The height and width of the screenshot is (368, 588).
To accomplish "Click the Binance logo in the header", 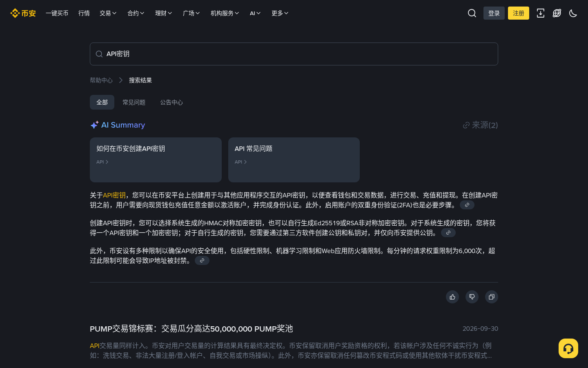I will point(23,13).
